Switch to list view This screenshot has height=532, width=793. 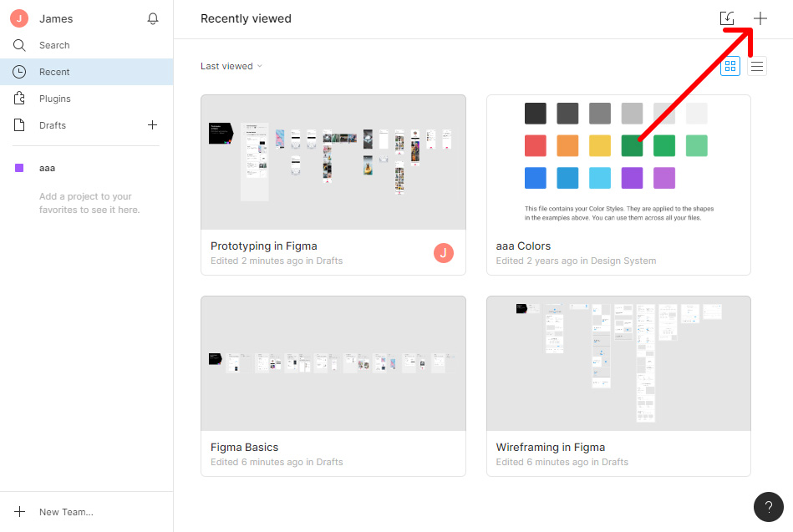(x=757, y=66)
